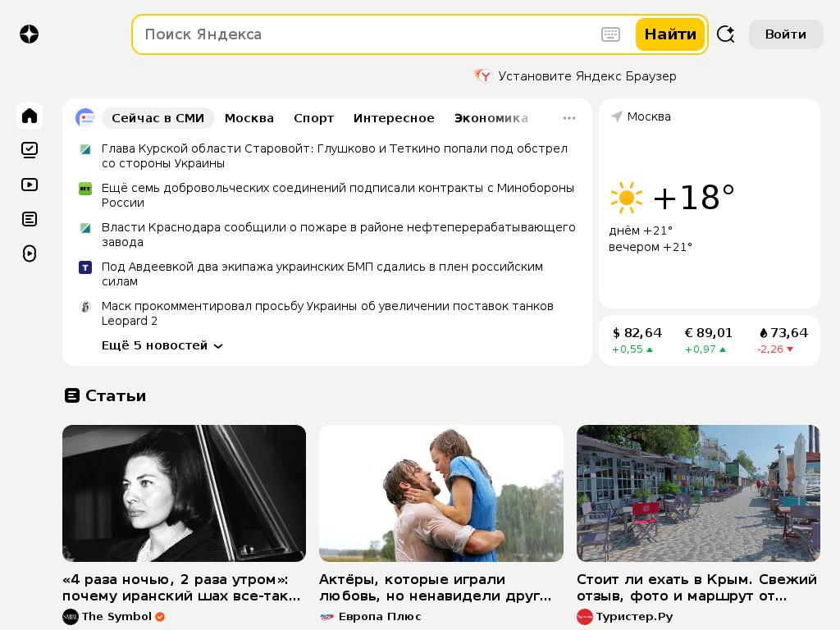Open the home icon in left sidebar
Image resolution: width=840 pixels, height=630 pixels.
30,116
